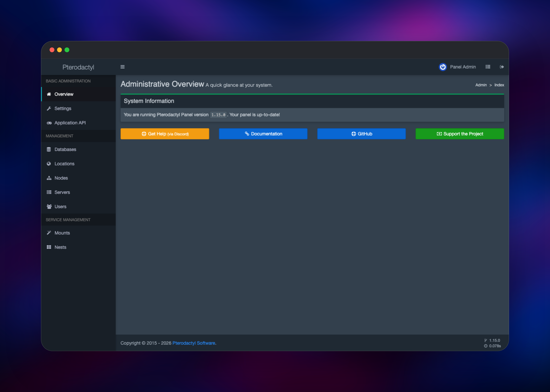Click the Nodes sitemap icon
This screenshot has width=550, height=392.
tap(49, 178)
